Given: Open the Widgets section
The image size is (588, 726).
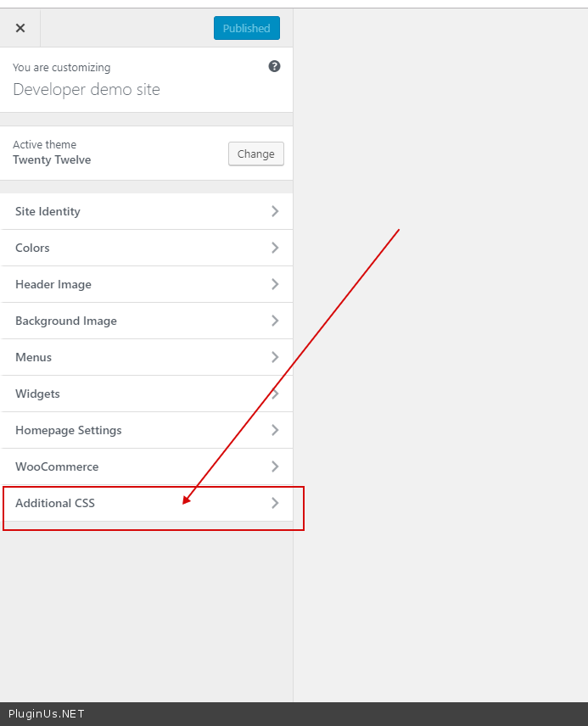Looking at the screenshot, I should click(x=38, y=394).
